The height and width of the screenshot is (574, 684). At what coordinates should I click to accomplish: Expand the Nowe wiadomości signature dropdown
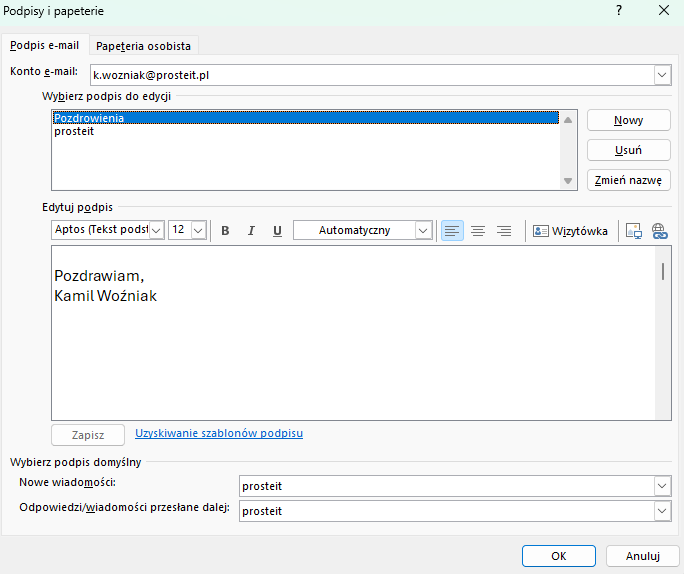point(662,486)
